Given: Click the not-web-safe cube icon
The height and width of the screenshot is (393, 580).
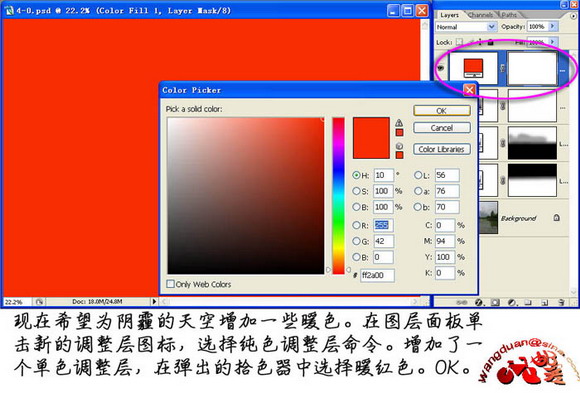Looking at the screenshot, I should [x=399, y=146].
